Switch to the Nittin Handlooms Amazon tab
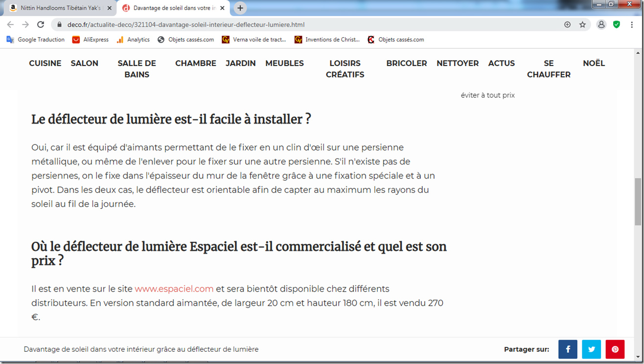 tap(60, 8)
